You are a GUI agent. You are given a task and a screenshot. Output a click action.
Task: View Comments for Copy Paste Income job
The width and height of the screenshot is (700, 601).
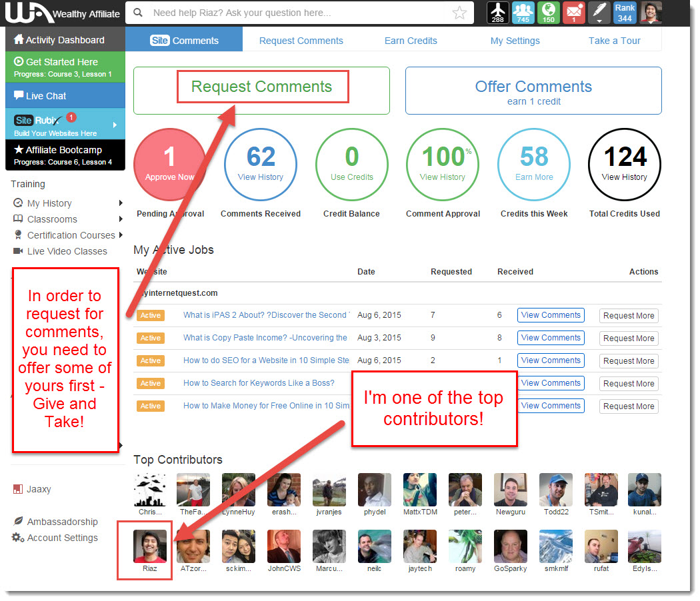click(551, 338)
